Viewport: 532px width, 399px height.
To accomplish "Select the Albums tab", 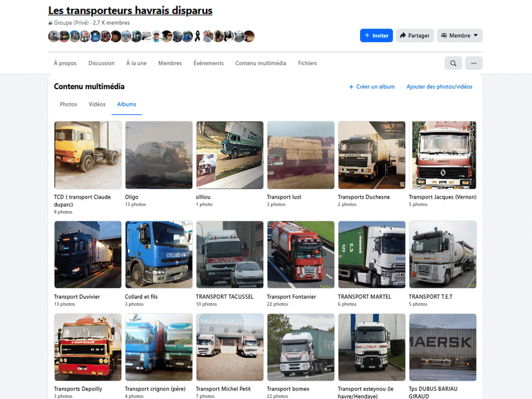I will [126, 105].
